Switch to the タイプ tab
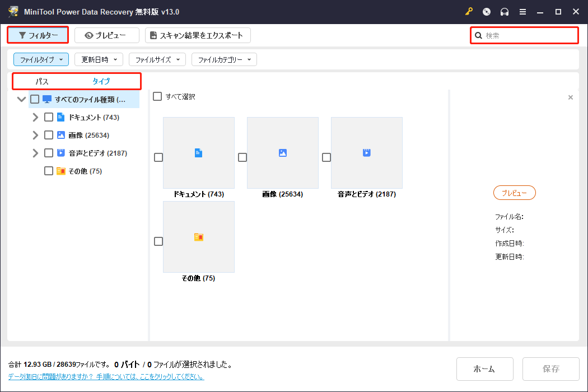 click(x=101, y=81)
